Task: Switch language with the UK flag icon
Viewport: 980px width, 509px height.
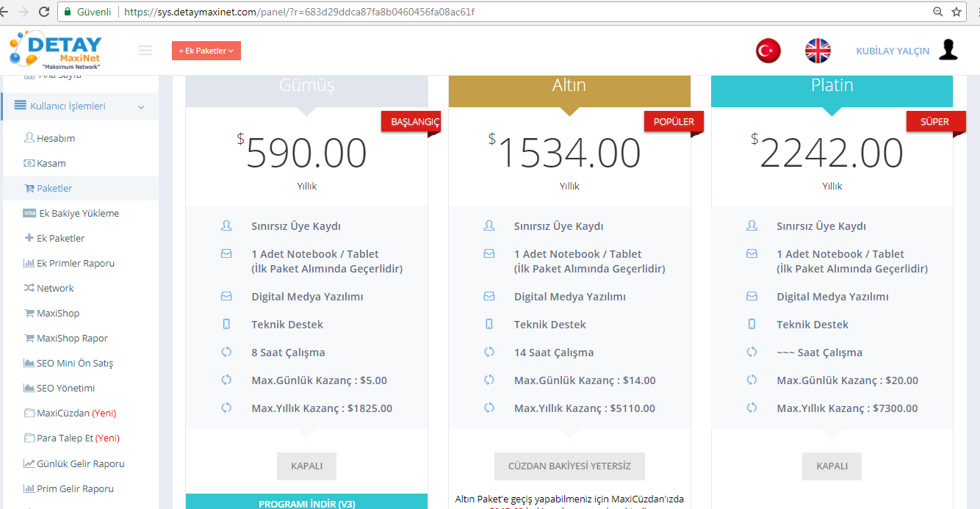Action: 818,51
